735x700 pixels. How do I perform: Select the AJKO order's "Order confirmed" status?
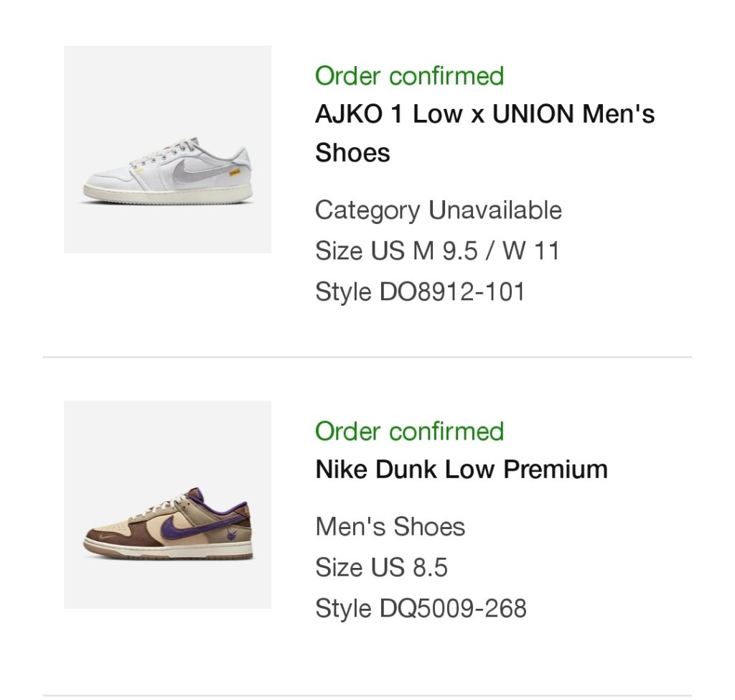pyautogui.click(x=409, y=75)
